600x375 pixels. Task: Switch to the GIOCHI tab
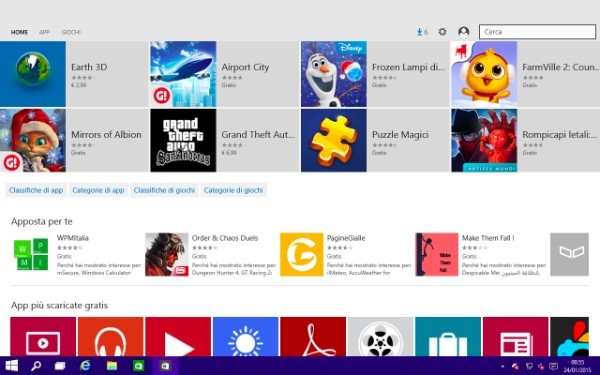tap(71, 32)
